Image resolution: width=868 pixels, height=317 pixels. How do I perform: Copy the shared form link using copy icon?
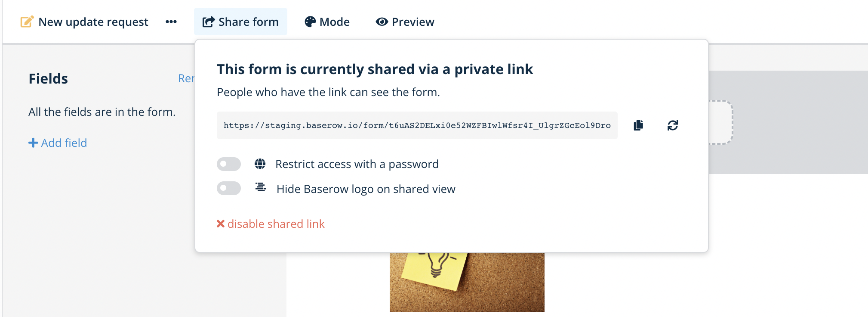click(x=638, y=125)
